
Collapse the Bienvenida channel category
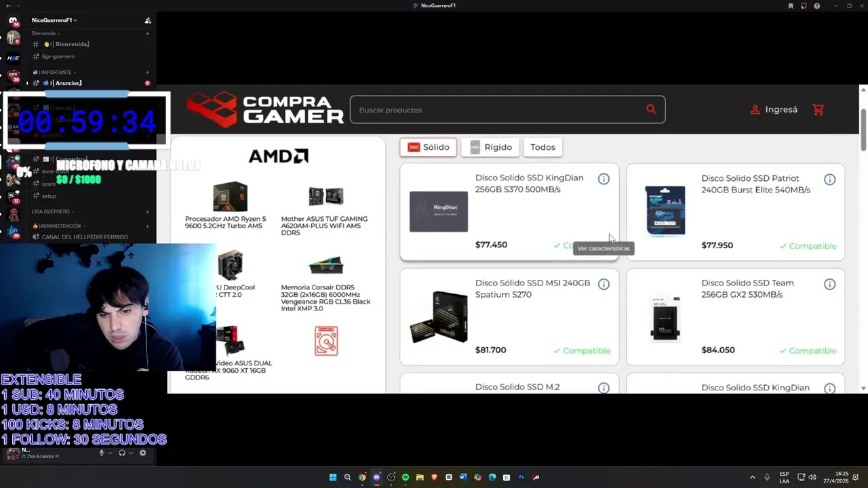pyautogui.click(x=46, y=33)
